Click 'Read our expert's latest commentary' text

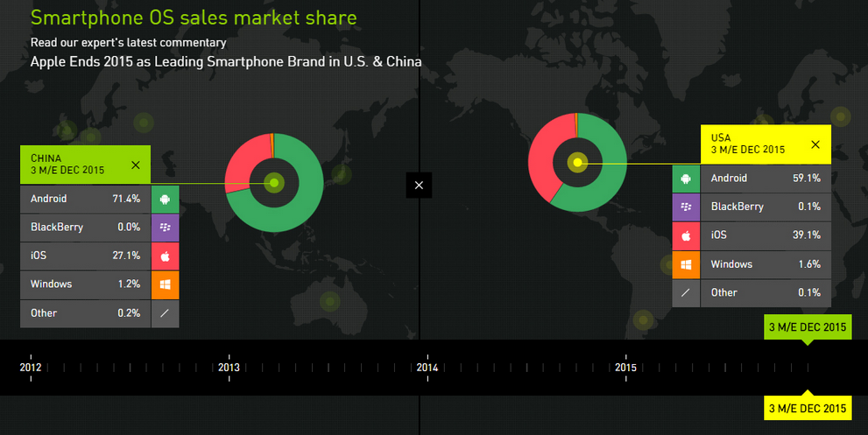point(129,43)
